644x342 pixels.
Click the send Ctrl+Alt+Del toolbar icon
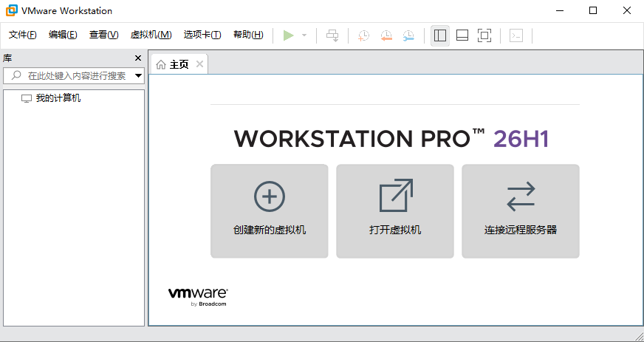click(332, 35)
